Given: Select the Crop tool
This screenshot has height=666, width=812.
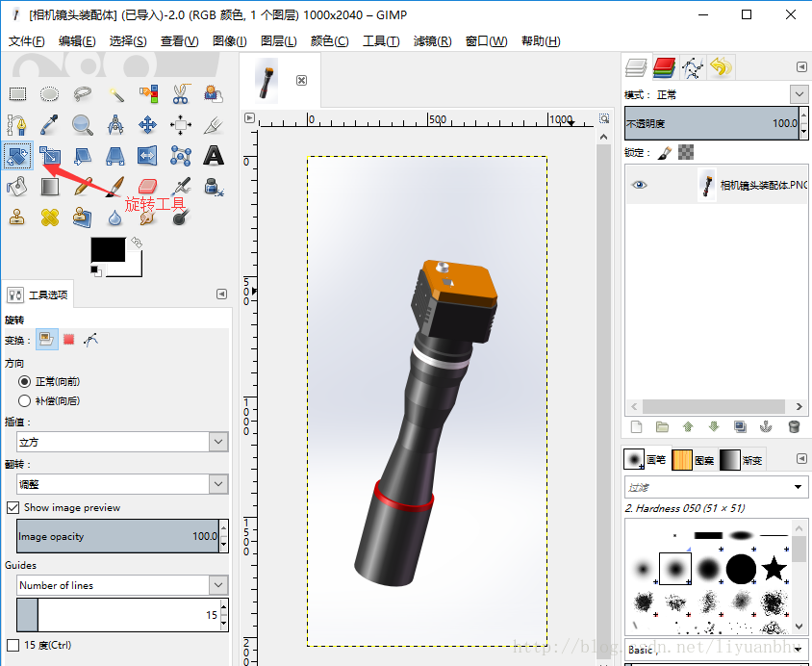Looking at the screenshot, I should pos(214,125).
